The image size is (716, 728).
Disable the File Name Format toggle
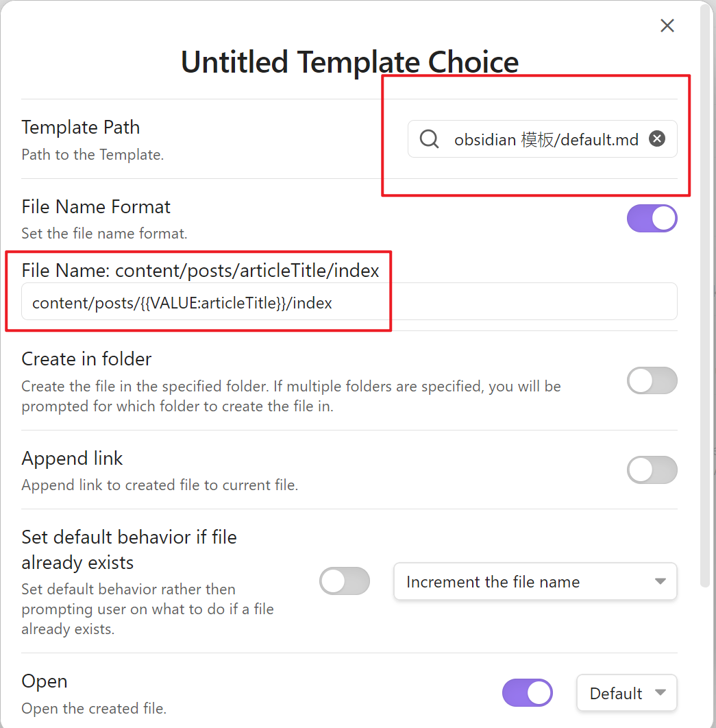652,219
